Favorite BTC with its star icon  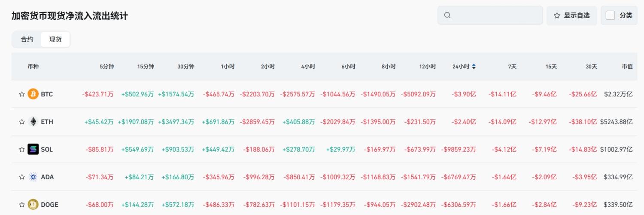(22, 94)
